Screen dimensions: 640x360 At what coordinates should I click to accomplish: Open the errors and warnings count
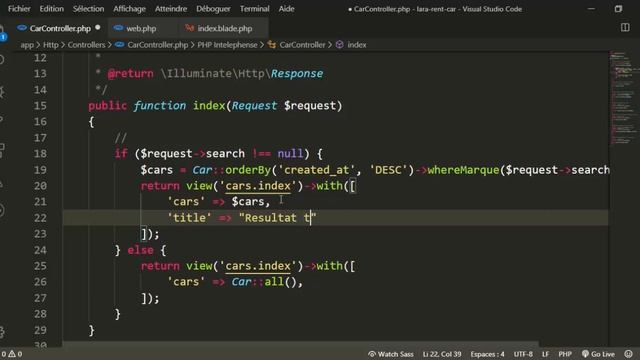(x=12, y=354)
